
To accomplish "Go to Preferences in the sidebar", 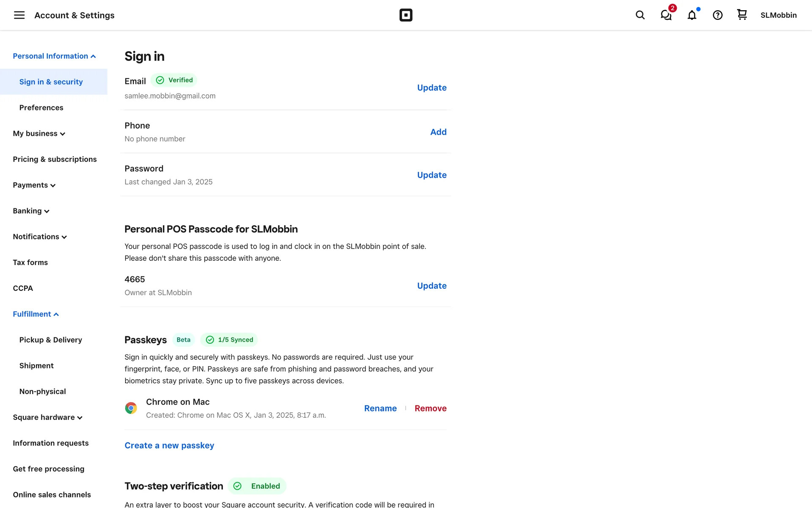I will (41, 108).
